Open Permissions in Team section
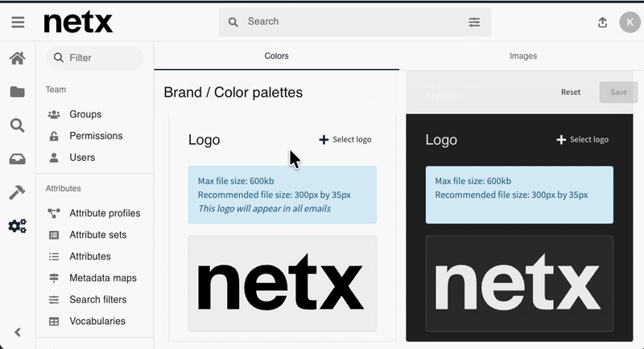Screen dimensions: 644x349 pyautogui.click(x=96, y=136)
